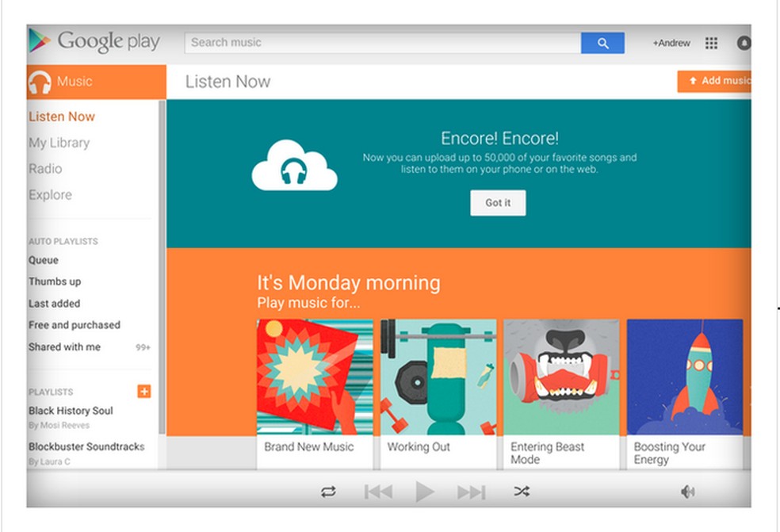This screenshot has width=780, height=532.
Task: Open the +Andrew account link
Action: pos(671,43)
